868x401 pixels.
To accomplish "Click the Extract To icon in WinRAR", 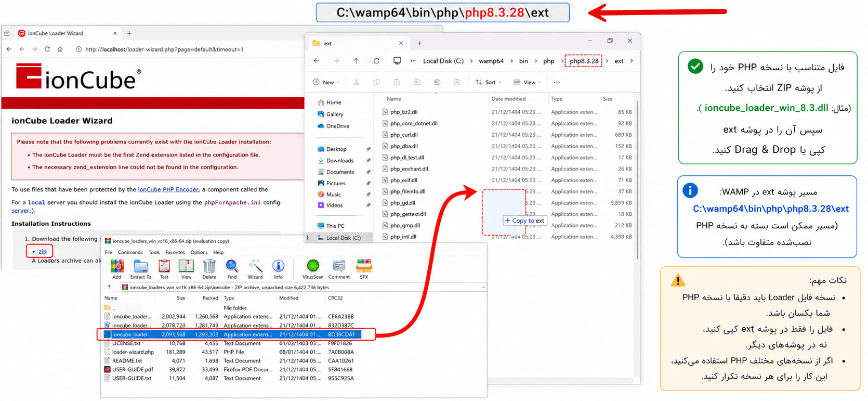I will 141,269.
